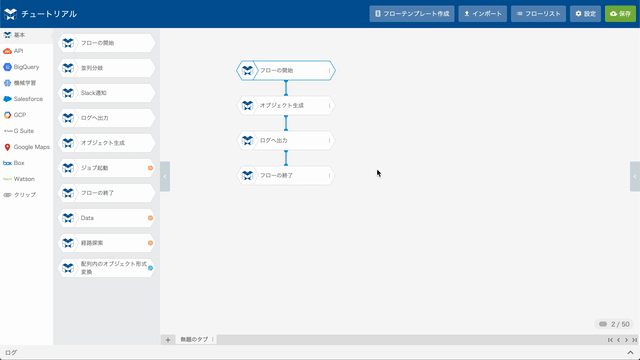
Task: Add a new tab with plus button
Action: [168, 340]
